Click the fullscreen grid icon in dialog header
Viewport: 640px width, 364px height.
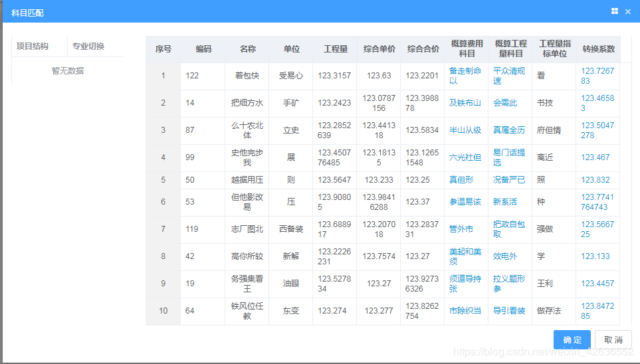pos(615,12)
